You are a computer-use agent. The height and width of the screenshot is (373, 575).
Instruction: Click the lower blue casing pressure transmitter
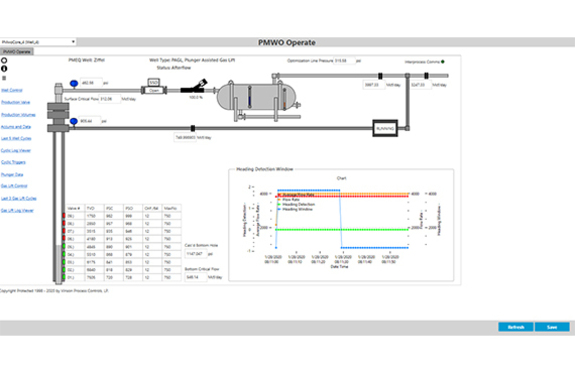click(74, 122)
